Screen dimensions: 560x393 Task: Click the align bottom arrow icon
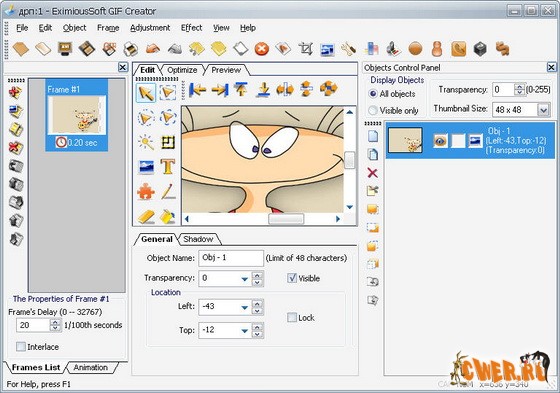(263, 89)
